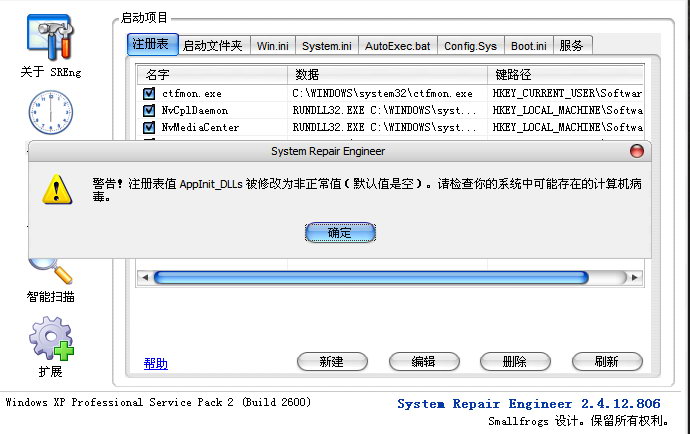This screenshot has height=434, width=690.
Task: Uncheck the NvCplDaemon startup entry
Action: point(149,110)
